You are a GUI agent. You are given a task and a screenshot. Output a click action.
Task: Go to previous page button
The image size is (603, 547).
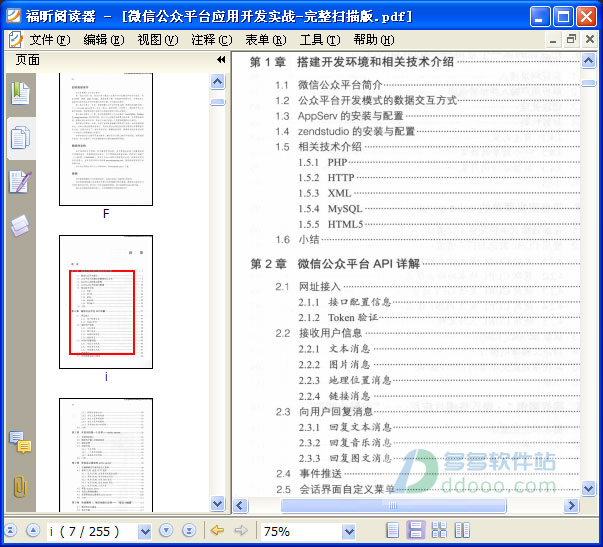pyautogui.click(x=33, y=531)
